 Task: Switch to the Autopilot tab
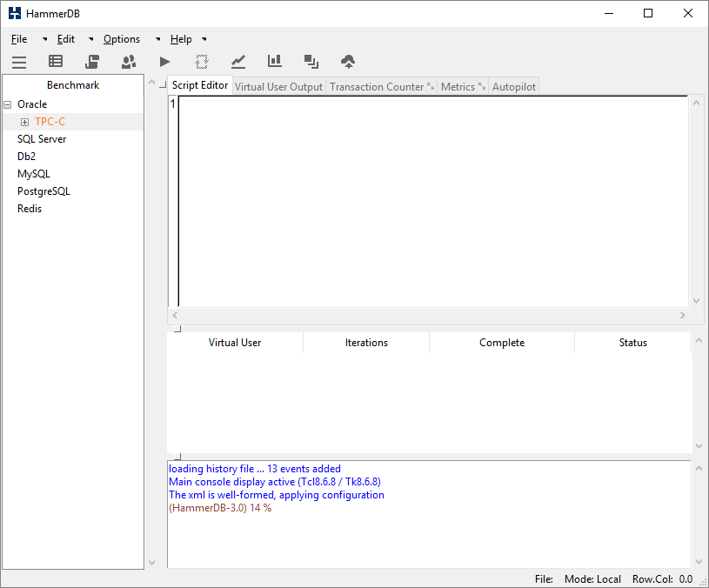pos(513,86)
